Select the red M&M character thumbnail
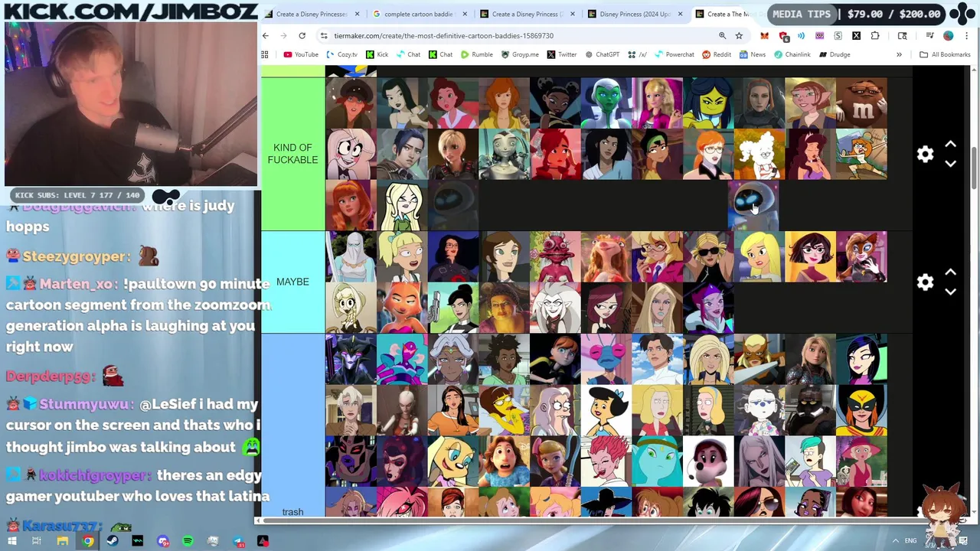 [861, 103]
